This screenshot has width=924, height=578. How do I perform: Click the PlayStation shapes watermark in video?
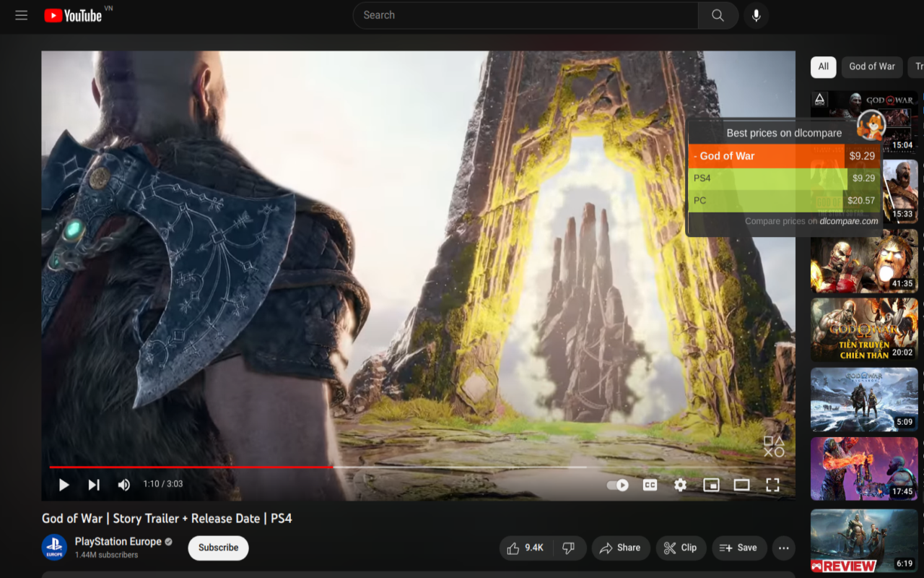[774, 447]
